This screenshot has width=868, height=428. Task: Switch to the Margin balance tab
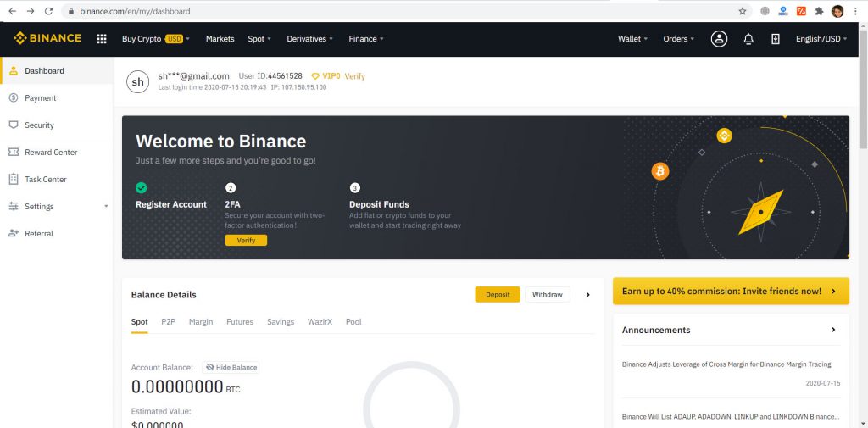click(201, 322)
